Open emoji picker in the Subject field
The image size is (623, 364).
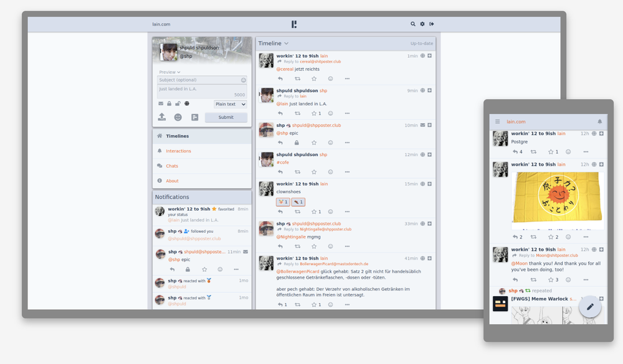pyautogui.click(x=243, y=80)
